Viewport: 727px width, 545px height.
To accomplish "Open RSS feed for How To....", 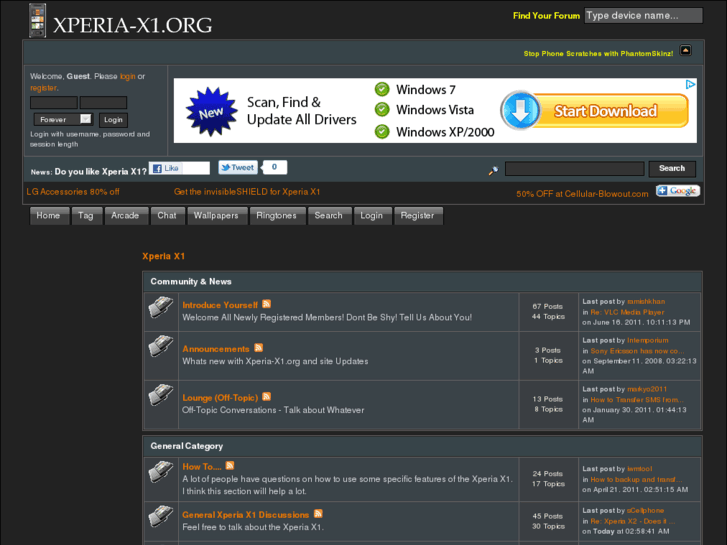I will (x=230, y=465).
